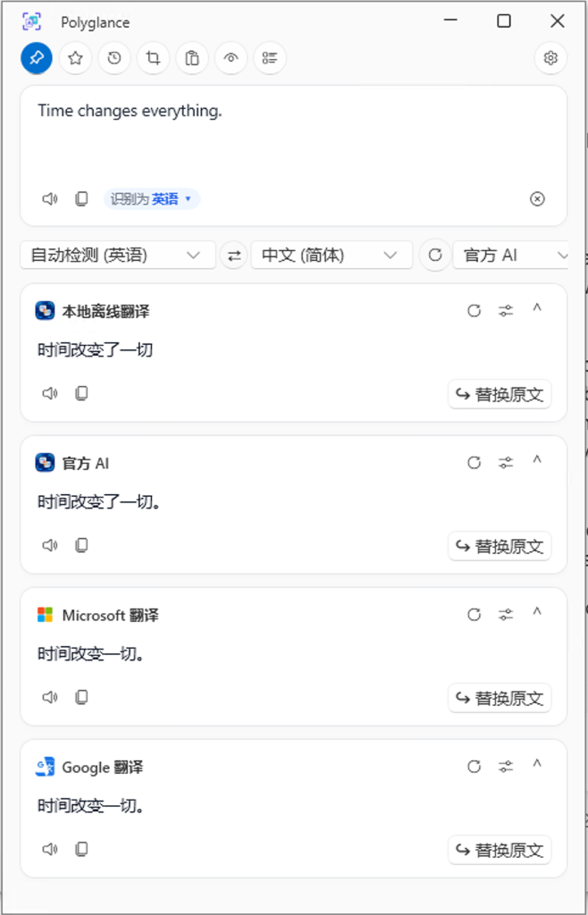Open translation history clock icon
Viewport: 588px width, 915px height.
[x=114, y=58]
